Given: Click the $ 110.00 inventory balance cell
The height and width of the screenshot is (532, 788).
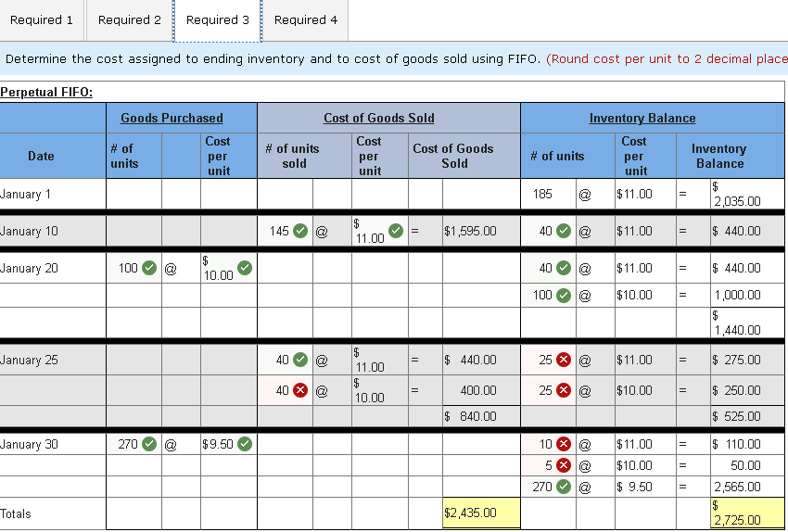Looking at the screenshot, I should [747, 444].
